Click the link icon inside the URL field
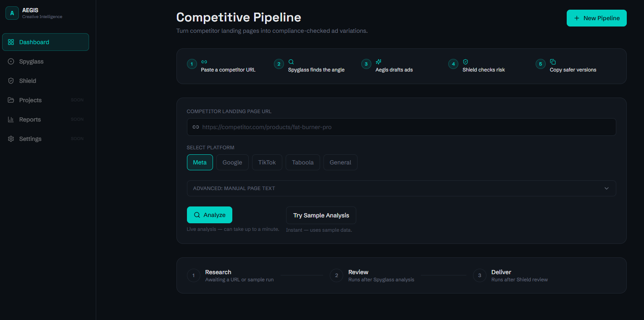Image resolution: width=644 pixels, height=320 pixels. pos(196,127)
